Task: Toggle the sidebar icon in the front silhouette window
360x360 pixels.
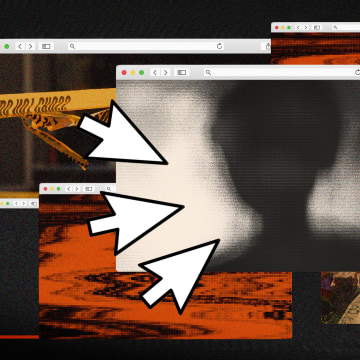Action: click(182, 72)
